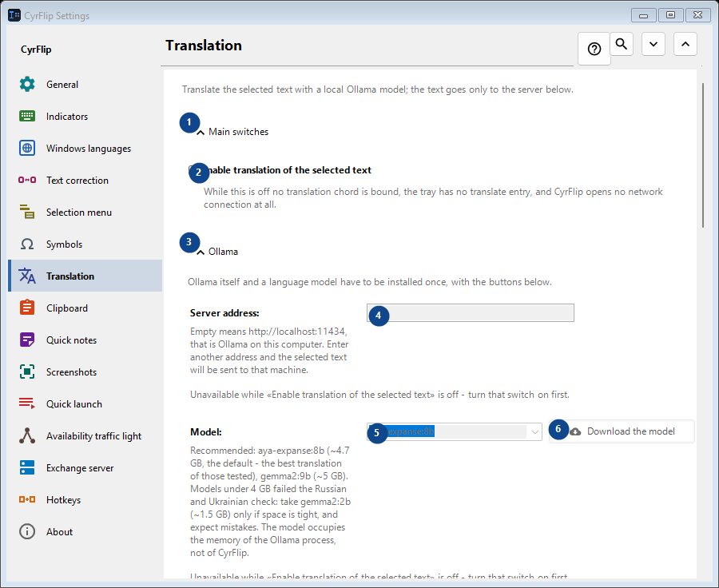Click the Screenshots capture icon
This screenshot has width=719, height=588.
coord(27,371)
